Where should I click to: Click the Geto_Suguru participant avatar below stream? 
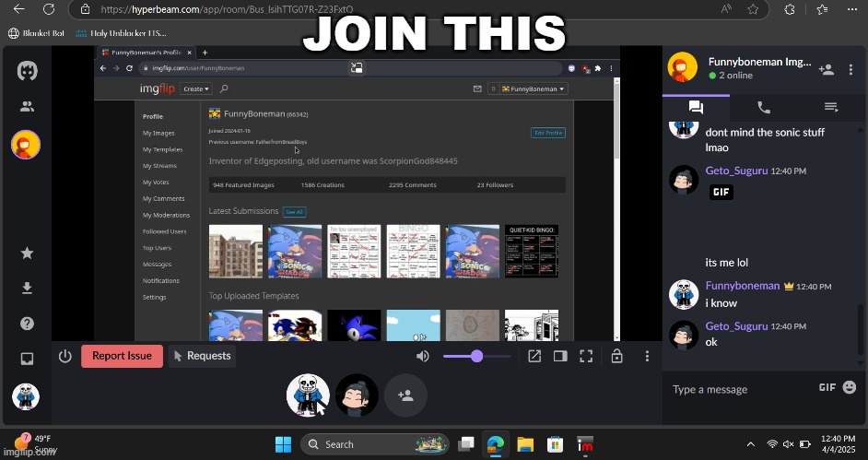tap(357, 395)
